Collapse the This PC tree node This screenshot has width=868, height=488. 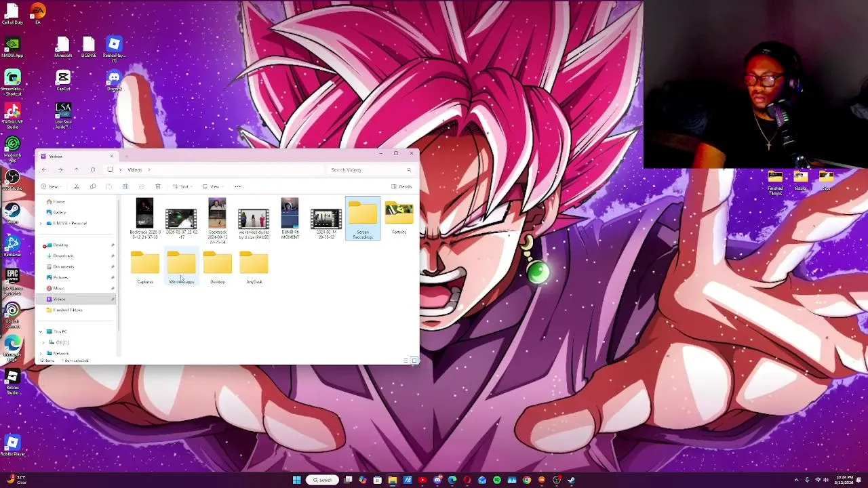tap(41, 331)
